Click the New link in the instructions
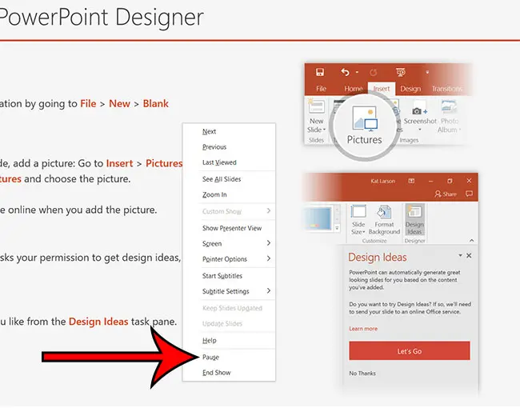520x420 pixels. (119, 103)
